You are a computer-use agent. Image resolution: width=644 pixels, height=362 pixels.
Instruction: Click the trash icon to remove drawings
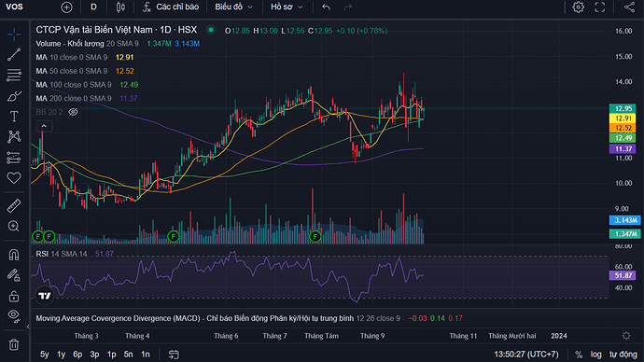14,344
